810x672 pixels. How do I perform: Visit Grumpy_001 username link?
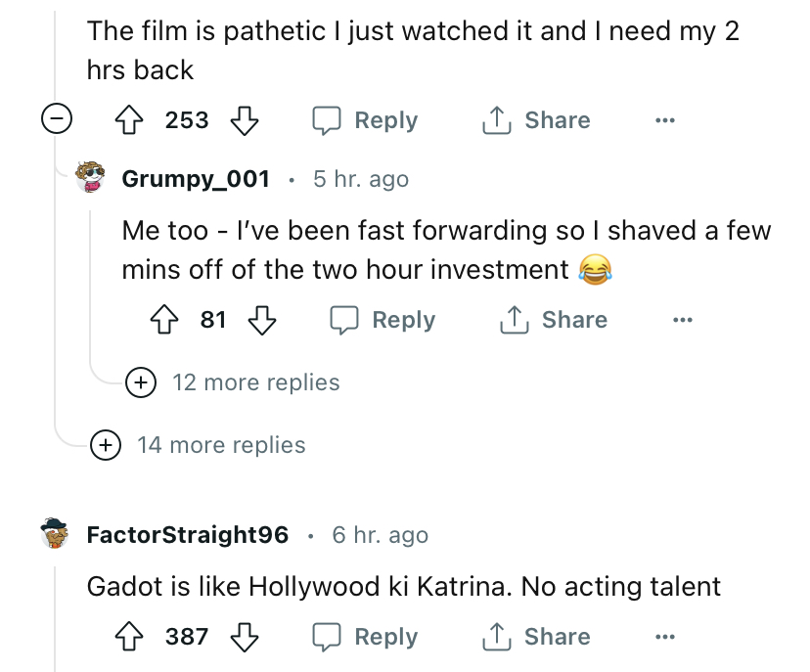click(x=196, y=179)
